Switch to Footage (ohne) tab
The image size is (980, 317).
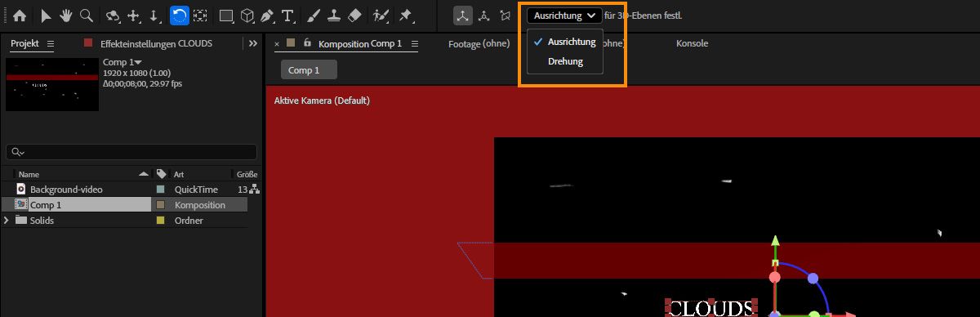[x=479, y=43]
